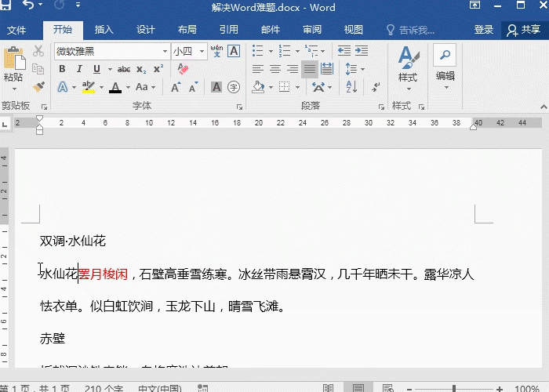The image size is (549, 392).
Task: Open the font name dropdown
Action: (x=165, y=52)
